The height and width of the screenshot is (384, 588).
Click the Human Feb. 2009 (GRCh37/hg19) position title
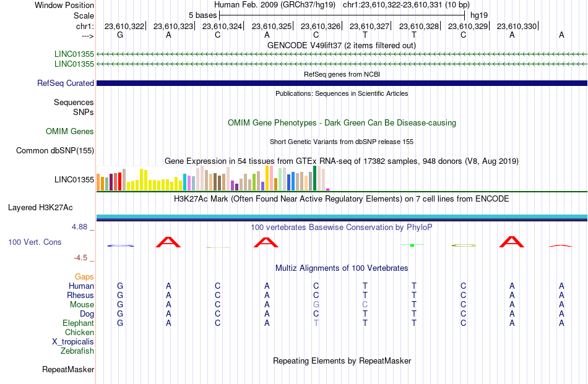pyautogui.click(x=276, y=5)
